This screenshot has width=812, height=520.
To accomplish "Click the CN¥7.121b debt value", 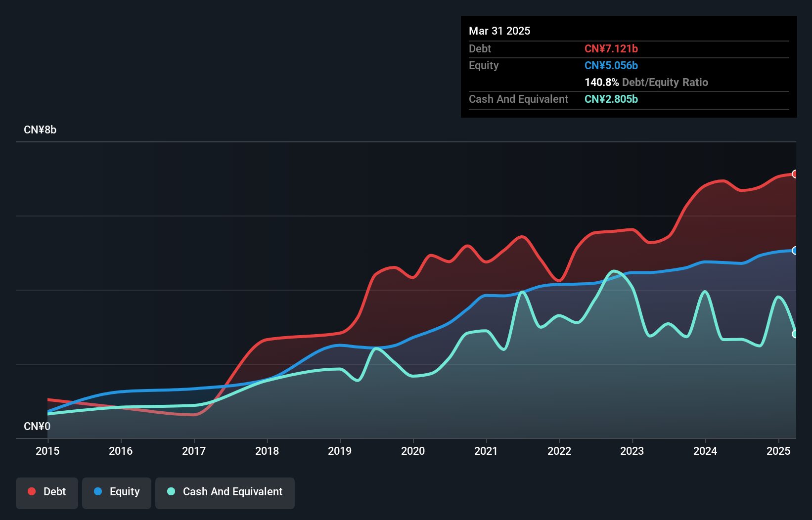I will [611, 48].
